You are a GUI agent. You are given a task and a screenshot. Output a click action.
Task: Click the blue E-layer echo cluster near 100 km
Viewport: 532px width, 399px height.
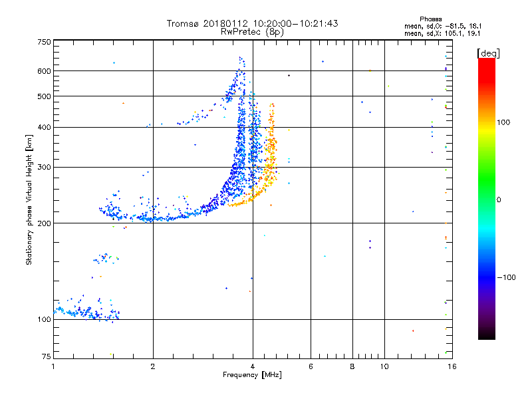tap(86, 311)
